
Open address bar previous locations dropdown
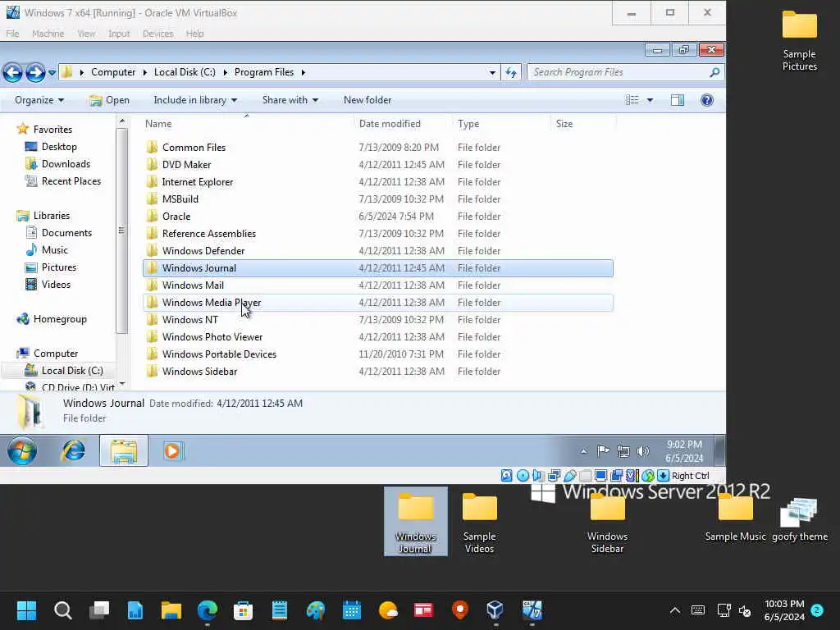[492, 72]
